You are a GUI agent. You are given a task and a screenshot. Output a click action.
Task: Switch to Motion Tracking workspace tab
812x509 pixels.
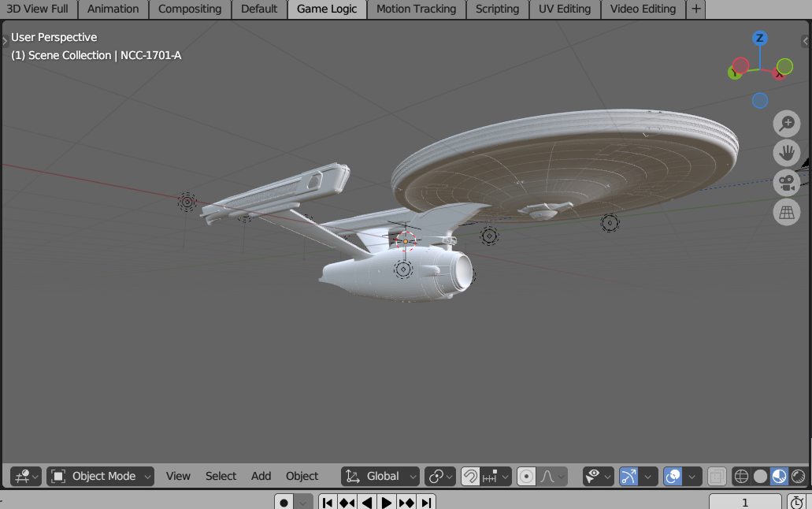tap(417, 9)
